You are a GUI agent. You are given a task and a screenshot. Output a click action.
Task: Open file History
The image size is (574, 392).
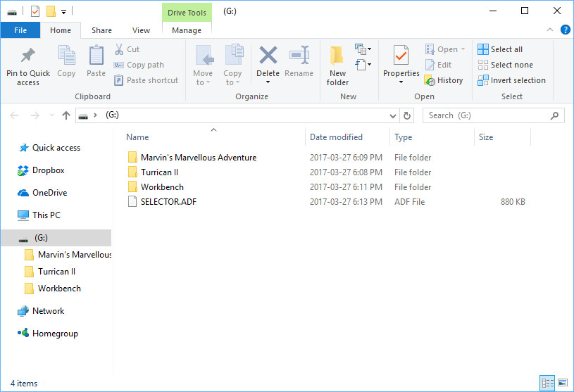point(444,80)
